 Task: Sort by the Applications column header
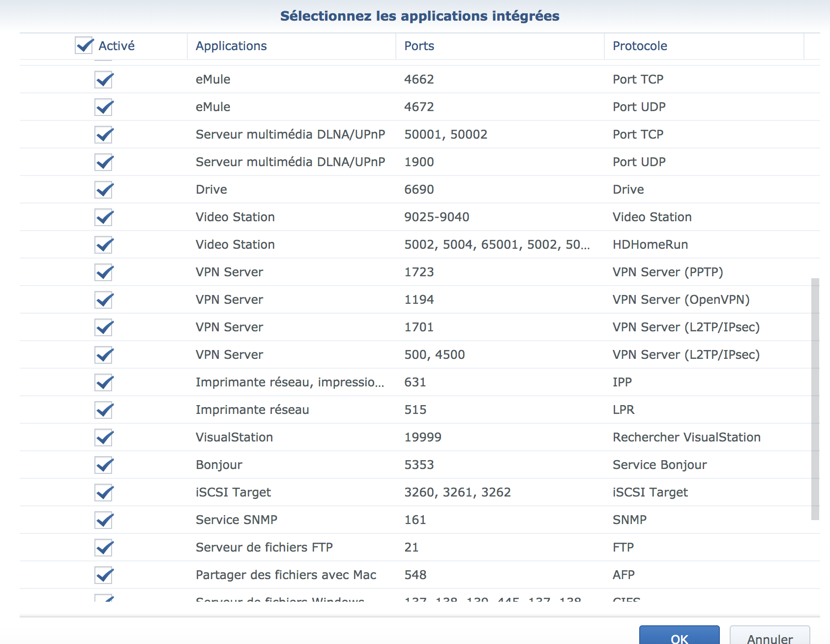291,46
